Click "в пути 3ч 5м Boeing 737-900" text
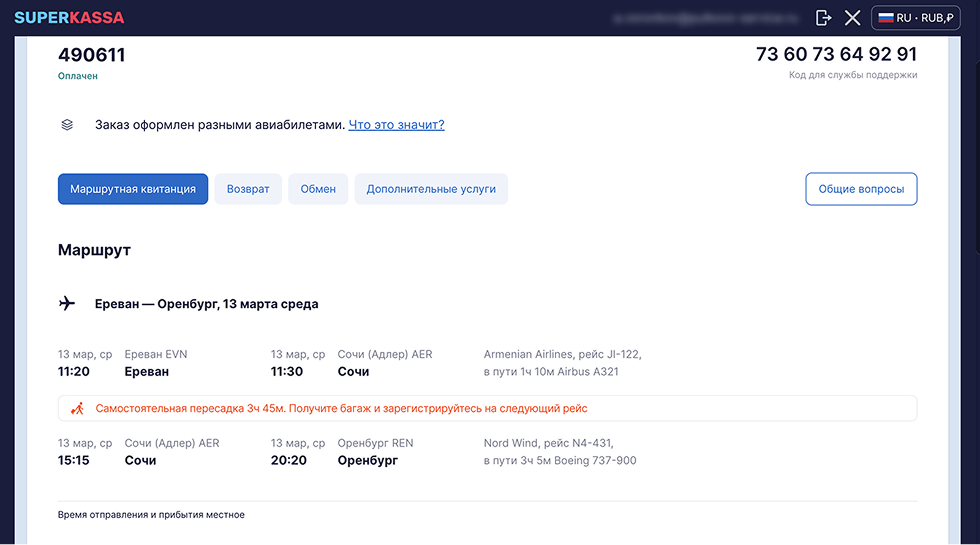Viewport: 980px width, 545px height. pos(560,460)
